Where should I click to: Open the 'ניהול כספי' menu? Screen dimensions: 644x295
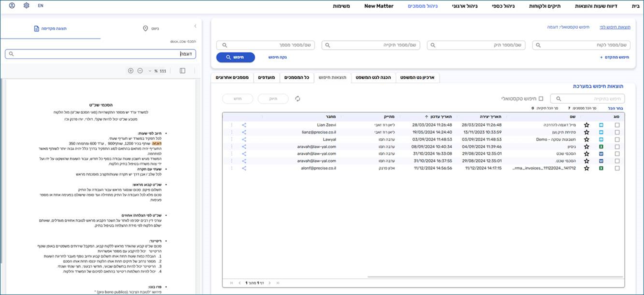point(503,6)
